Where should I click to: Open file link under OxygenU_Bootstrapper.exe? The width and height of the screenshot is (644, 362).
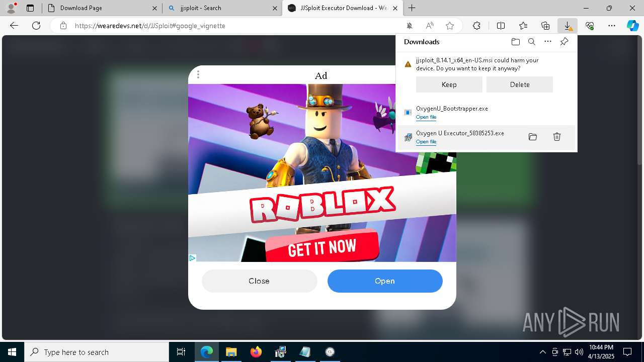click(426, 117)
